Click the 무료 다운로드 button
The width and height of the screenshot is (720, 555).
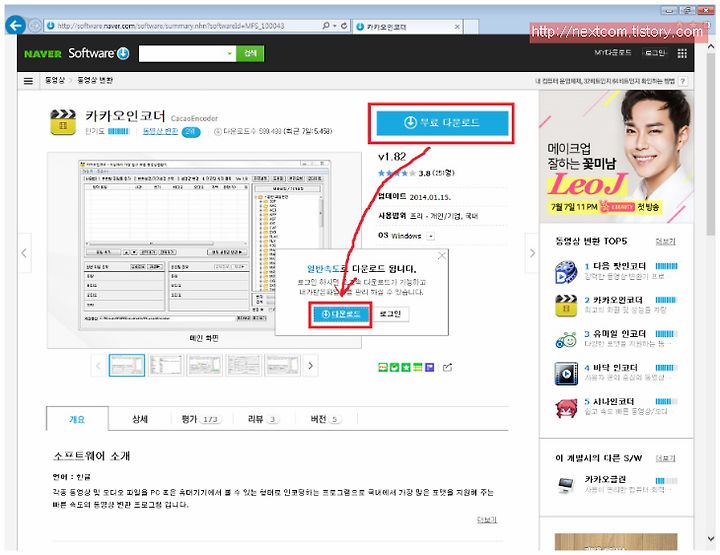coord(442,123)
